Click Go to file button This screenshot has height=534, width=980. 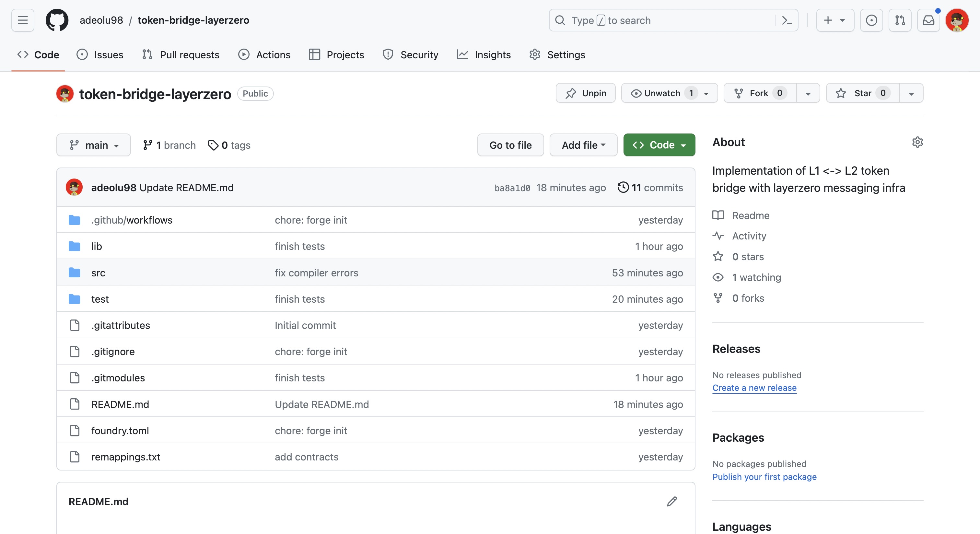coord(510,145)
